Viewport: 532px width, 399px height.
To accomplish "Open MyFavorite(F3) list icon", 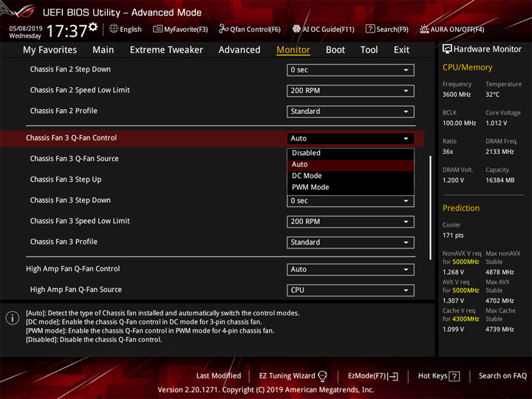I will click(x=157, y=29).
